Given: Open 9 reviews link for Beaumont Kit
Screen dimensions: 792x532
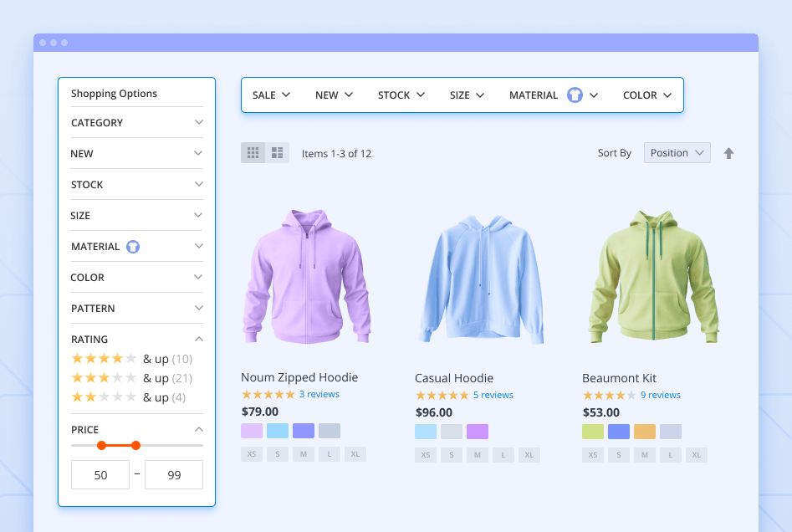Looking at the screenshot, I should (661, 395).
